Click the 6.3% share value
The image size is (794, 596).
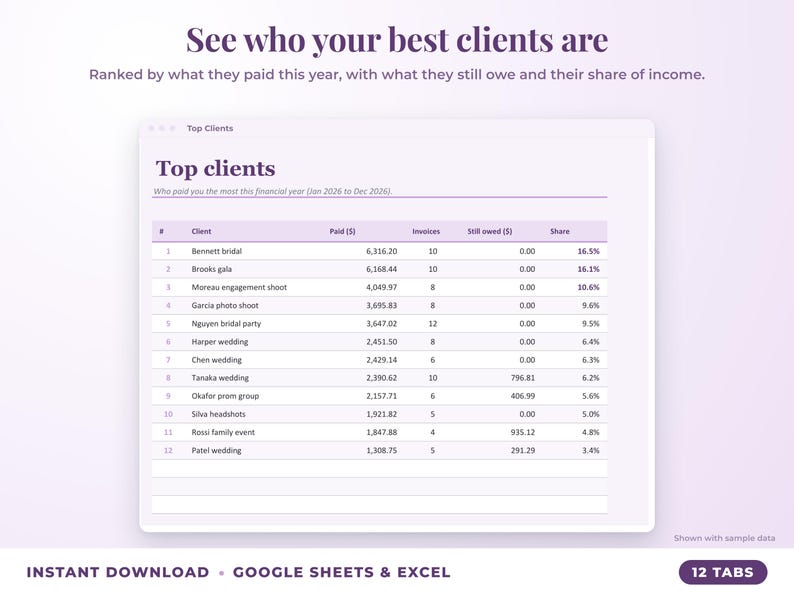[x=590, y=360]
